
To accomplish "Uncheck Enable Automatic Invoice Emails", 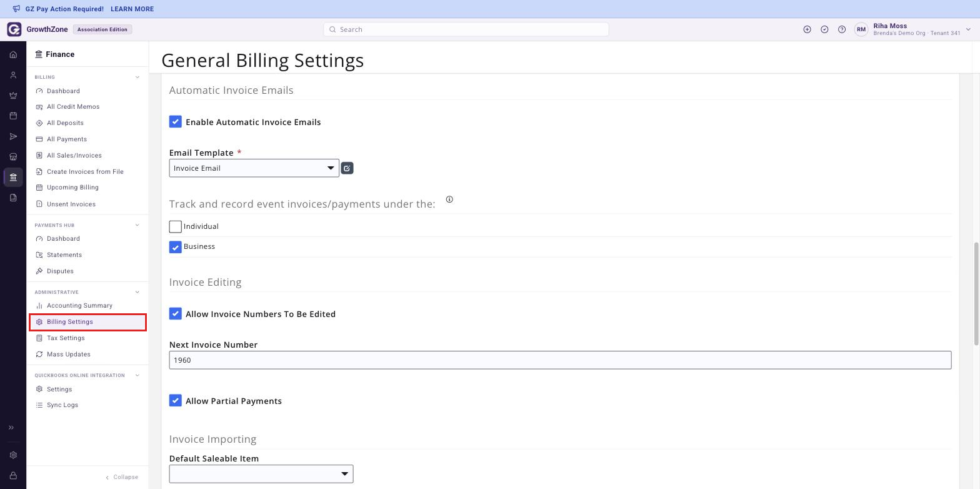I will pyautogui.click(x=176, y=121).
